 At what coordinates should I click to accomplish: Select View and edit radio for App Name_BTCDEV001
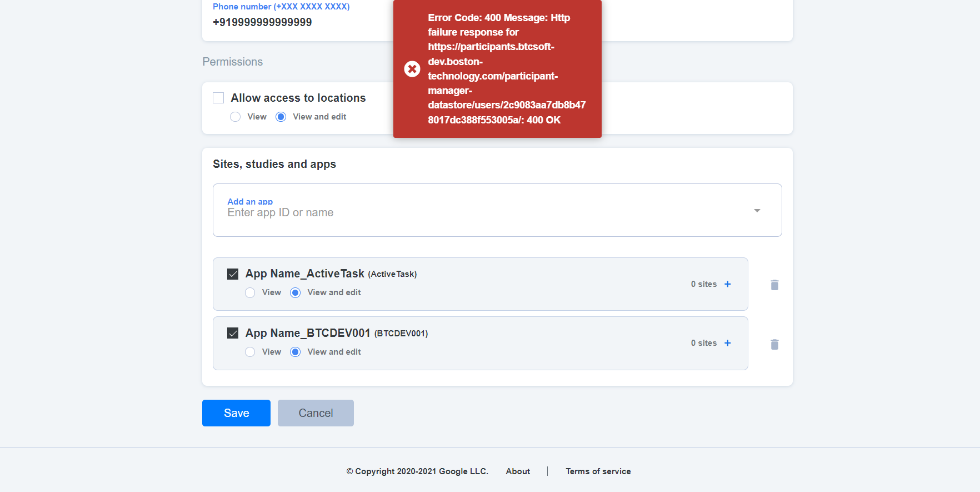coord(296,352)
